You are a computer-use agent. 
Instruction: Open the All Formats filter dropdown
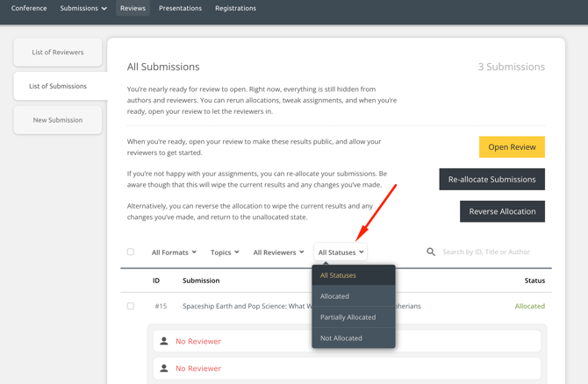[x=174, y=252]
